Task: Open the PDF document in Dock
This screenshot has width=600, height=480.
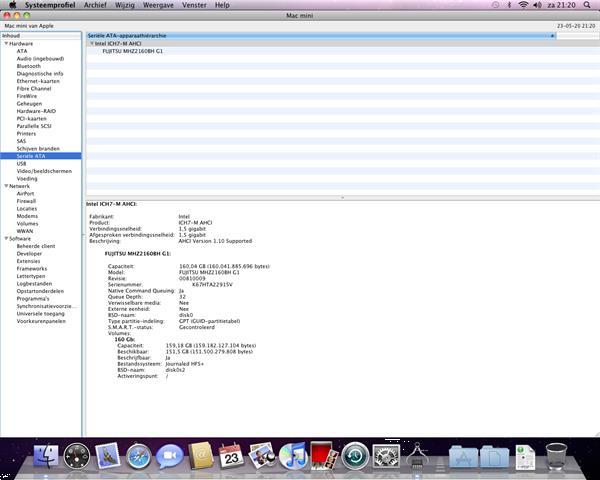Action: point(525,456)
